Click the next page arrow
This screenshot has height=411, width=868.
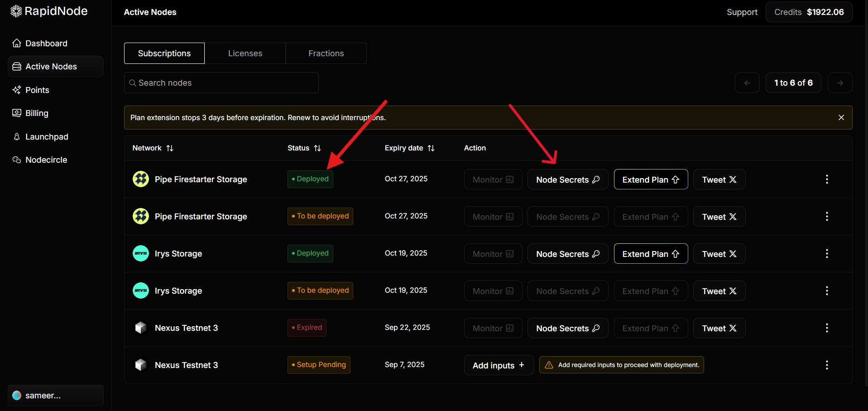tap(839, 83)
